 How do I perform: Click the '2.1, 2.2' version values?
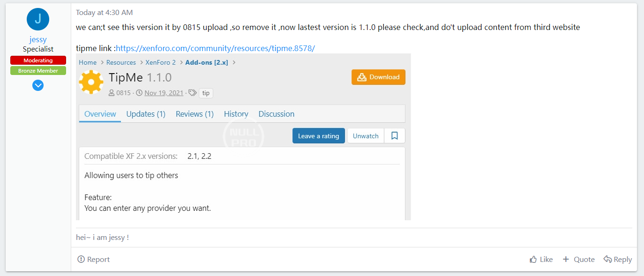coord(199,156)
